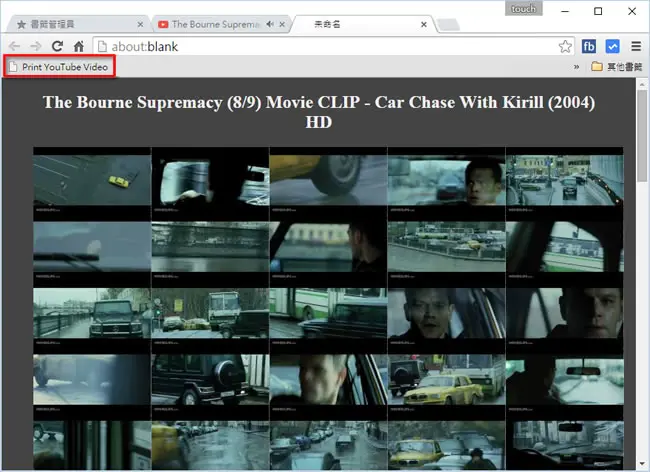Click the page icon in the address bar
Image resolution: width=650 pixels, height=472 pixels.
point(102,46)
